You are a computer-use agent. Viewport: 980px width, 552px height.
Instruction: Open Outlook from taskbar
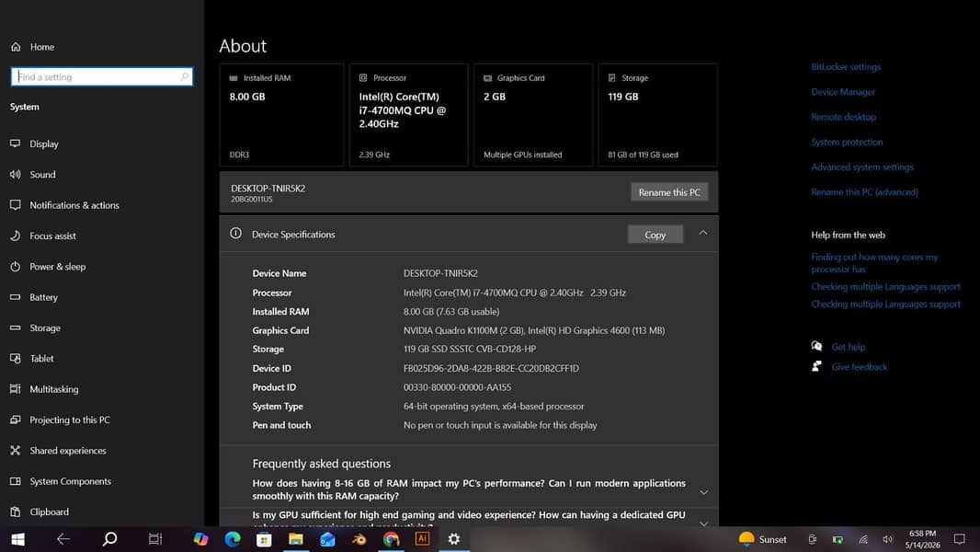(x=327, y=539)
